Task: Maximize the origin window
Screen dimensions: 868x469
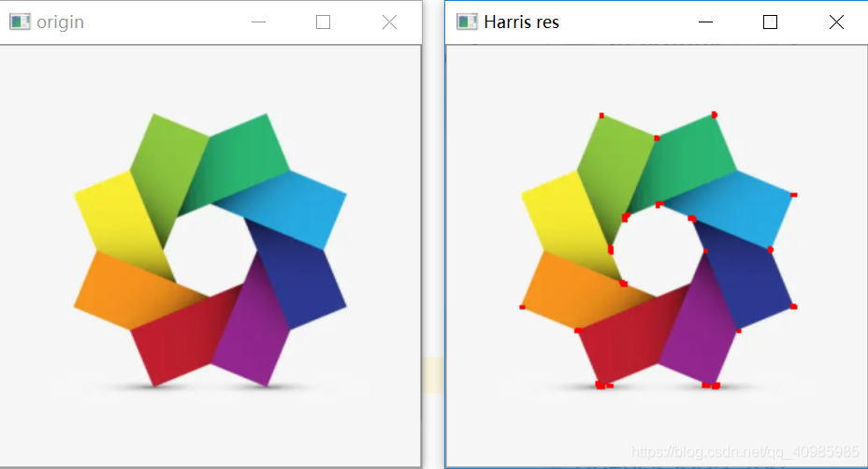Action: tap(324, 22)
